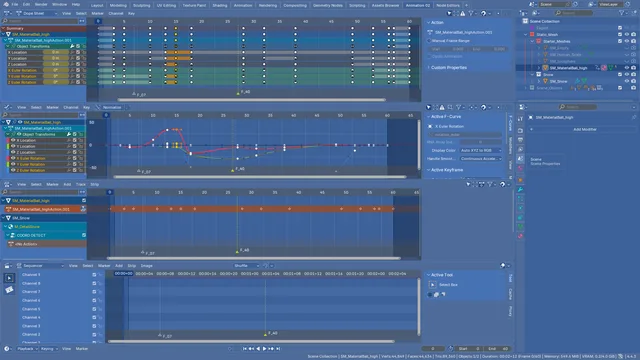Toggle Snow collection exclude checkbox

coord(620,75)
